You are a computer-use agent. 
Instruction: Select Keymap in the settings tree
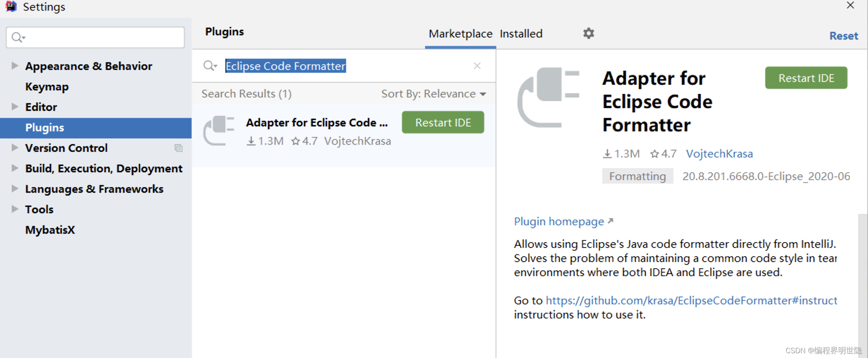(x=47, y=87)
